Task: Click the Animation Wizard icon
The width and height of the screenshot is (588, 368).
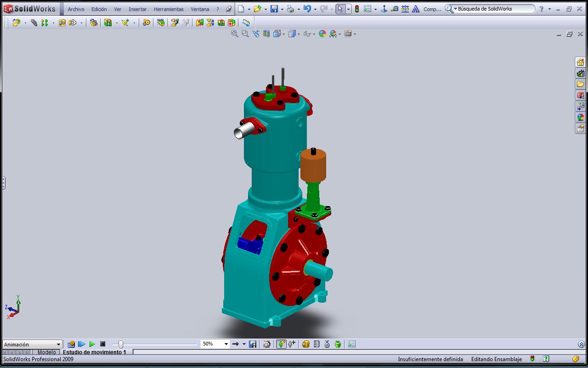Action: click(x=267, y=344)
